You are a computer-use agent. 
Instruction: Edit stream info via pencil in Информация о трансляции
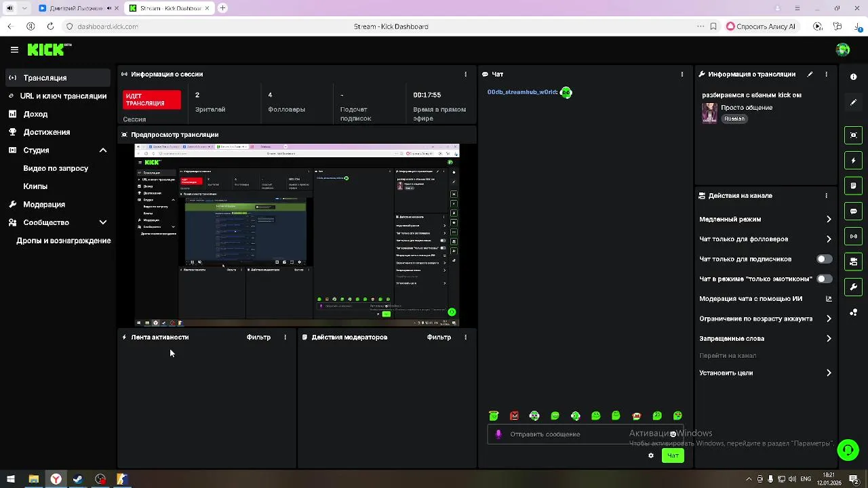pos(810,74)
